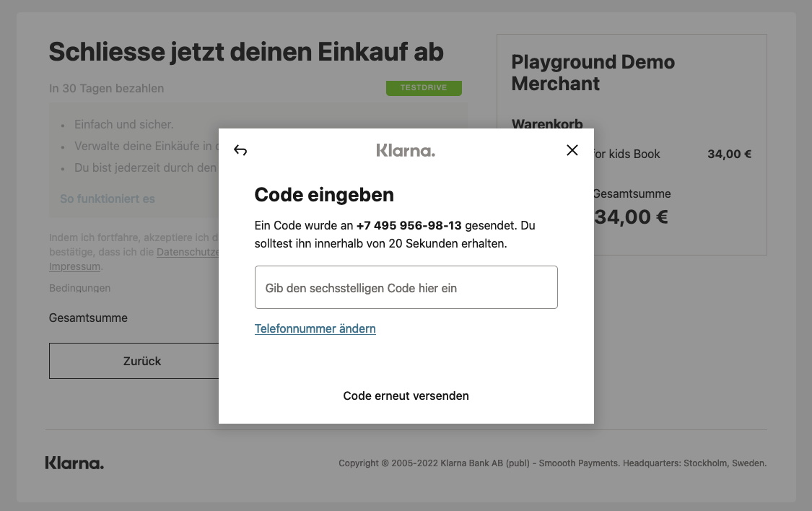The height and width of the screenshot is (511, 812).
Task: Resend code via 'Code erneut versenden'
Action: [x=406, y=396]
